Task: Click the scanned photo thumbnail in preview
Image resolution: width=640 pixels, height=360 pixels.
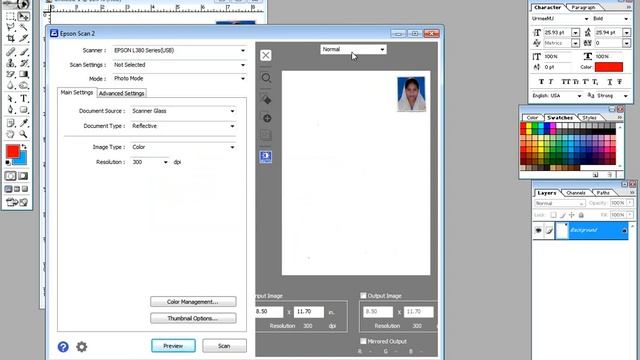Action: [x=411, y=94]
